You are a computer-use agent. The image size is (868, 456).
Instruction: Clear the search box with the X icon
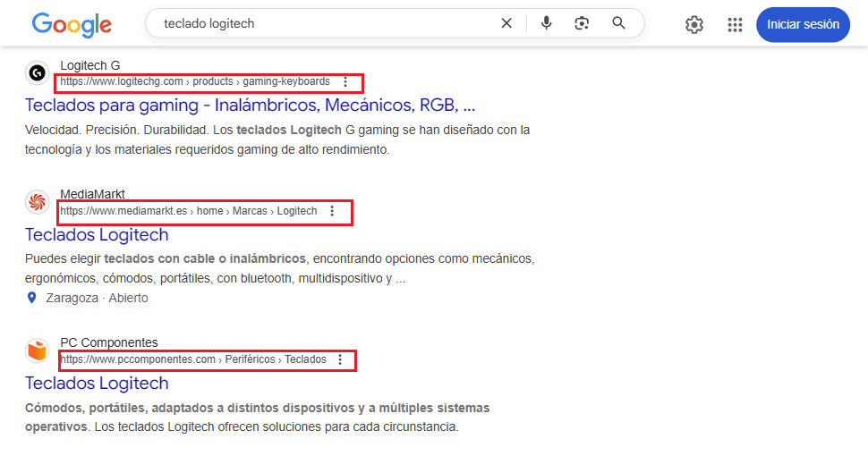[x=506, y=23]
